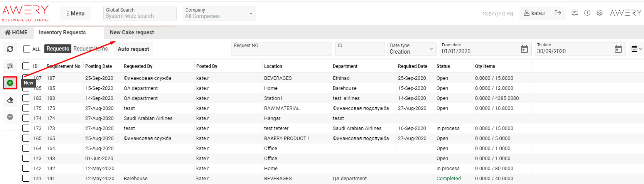Image resolution: width=644 pixels, height=184 pixels.
Task: Click the info circle icon
Action: coord(587,13)
